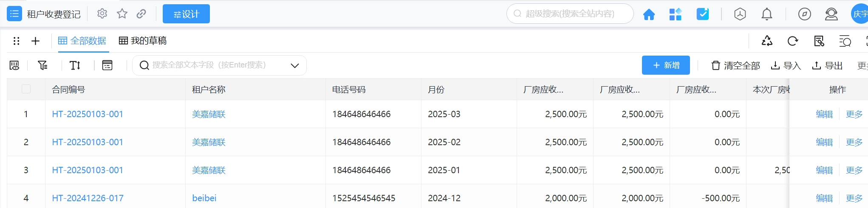Go to home via the house icon
This screenshot has width=868, height=208.
(649, 14)
